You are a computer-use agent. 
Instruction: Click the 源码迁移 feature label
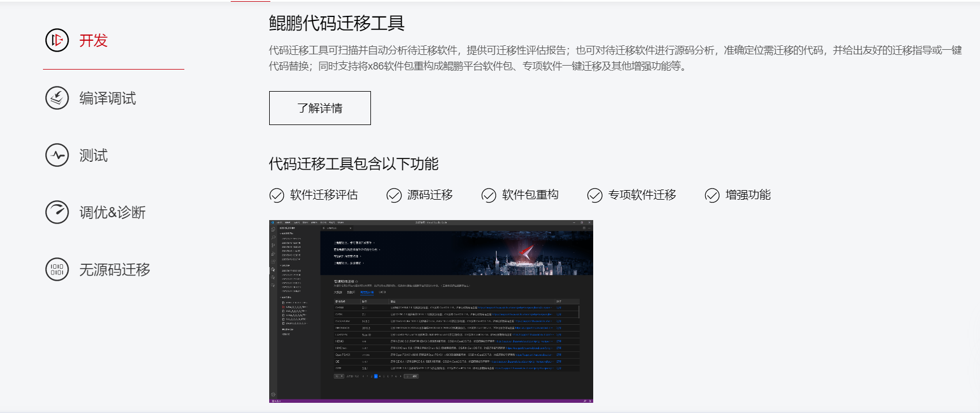point(430,195)
